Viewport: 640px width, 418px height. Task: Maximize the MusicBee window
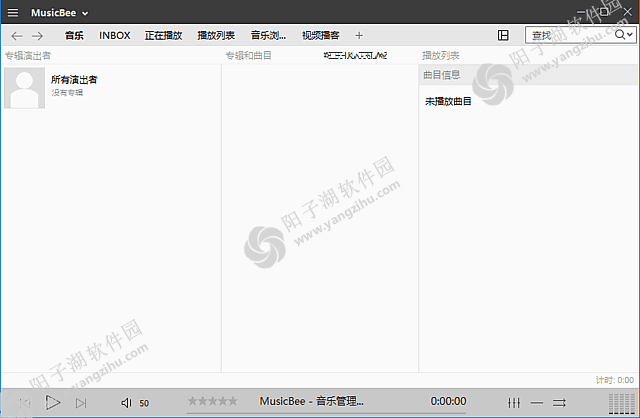point(604,12)
